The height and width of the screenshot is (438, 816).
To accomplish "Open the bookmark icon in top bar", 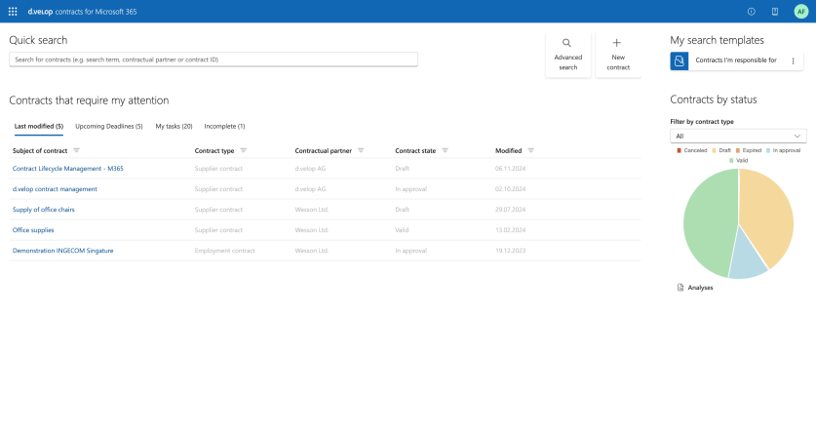I will [775, 11].
